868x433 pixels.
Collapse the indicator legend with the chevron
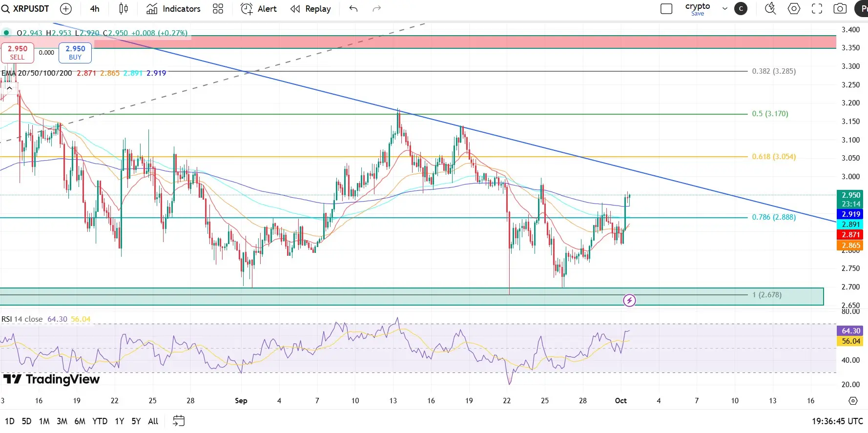coord(9,88)
